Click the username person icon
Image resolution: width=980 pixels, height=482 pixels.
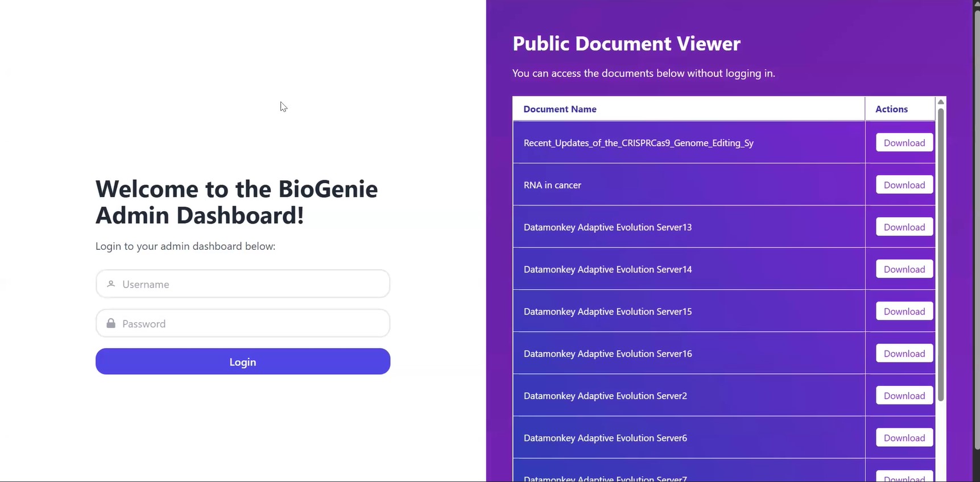pyautogui.click(x=111, y=283)
